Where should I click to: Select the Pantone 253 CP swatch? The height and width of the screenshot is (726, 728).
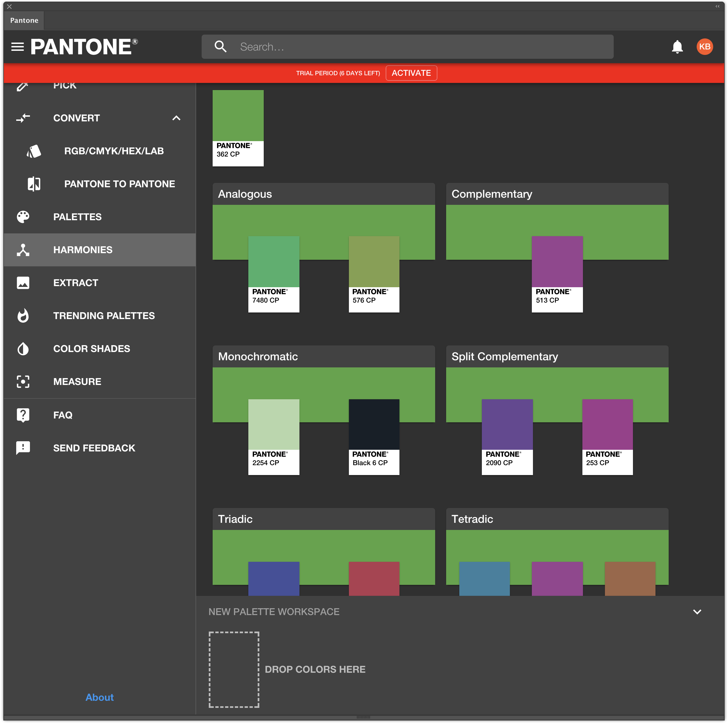coord(607,437)
